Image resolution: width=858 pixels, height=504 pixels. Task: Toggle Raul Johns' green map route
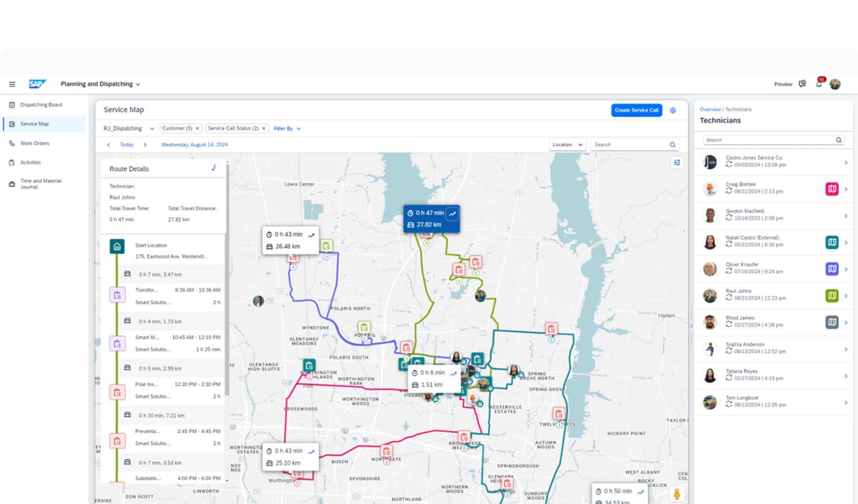click(x=832, y=296)
